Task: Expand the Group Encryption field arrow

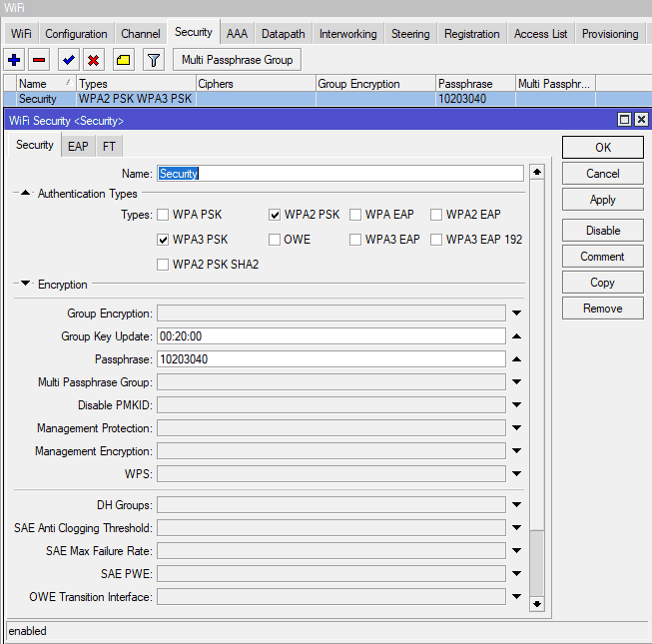Action: (x=516, y=314)
